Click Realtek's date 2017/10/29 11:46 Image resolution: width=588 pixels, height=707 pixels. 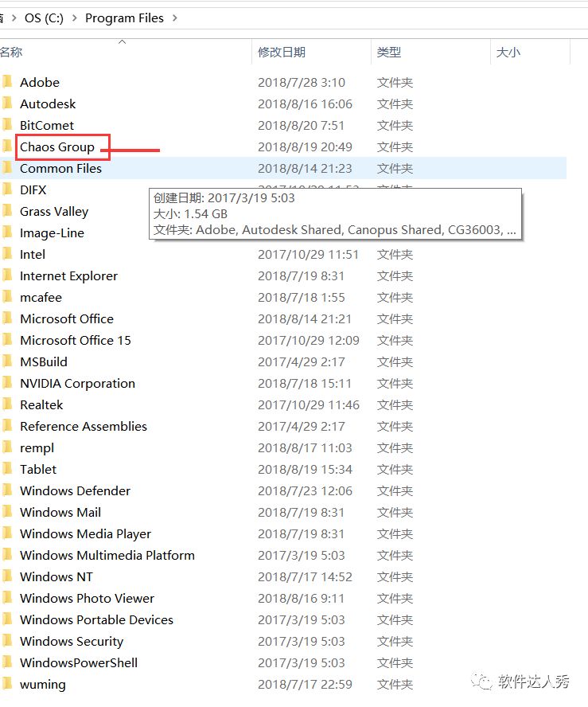[309, 405]
